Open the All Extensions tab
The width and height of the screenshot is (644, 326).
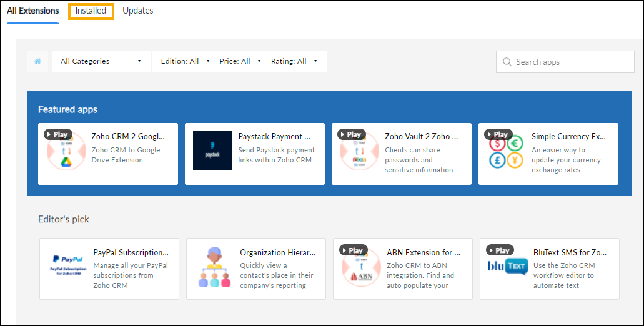[33, 11]
